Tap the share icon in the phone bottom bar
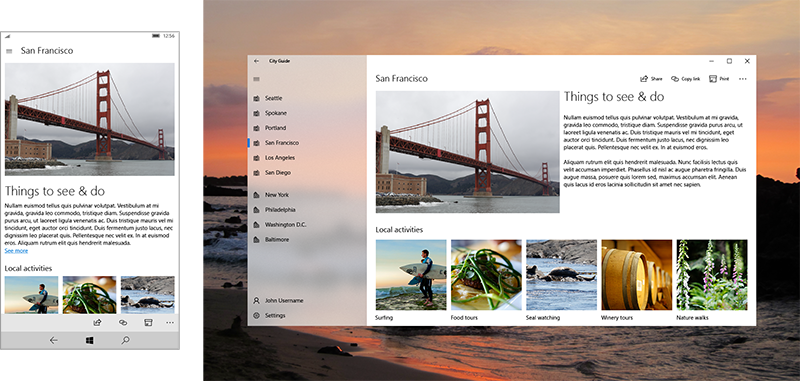This screenshot has height=381, width=800. coord(97,322)
